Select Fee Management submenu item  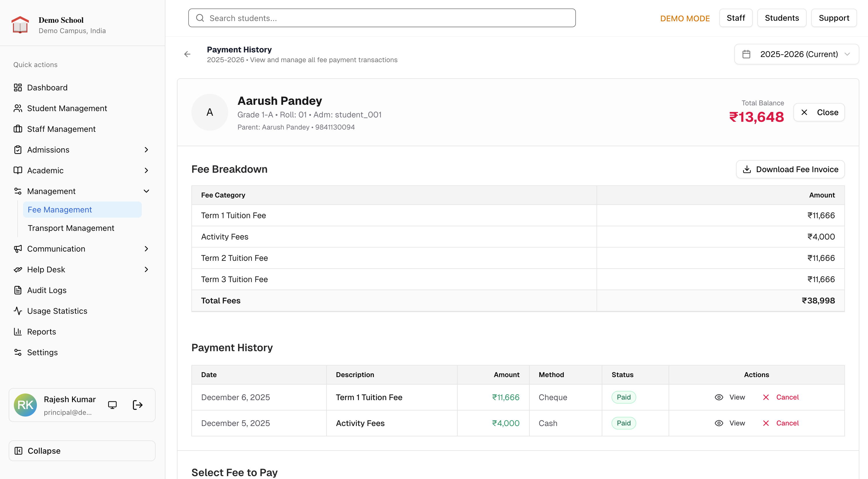click(x=60, y=210)
